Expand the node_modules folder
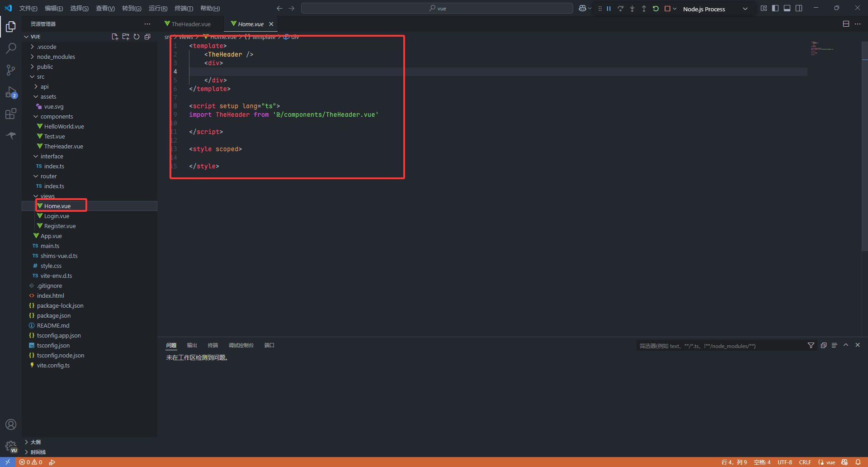This screenshot has width=868, height=467. pyautogui.click(x=56, y=57)
